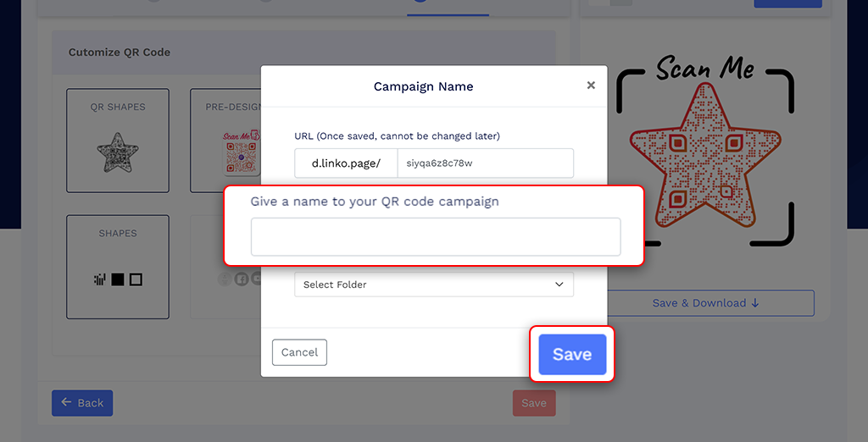Select the Facebook logo icon
The height and width of the screenshot is (442, 868).
click(x=242, y=279)
